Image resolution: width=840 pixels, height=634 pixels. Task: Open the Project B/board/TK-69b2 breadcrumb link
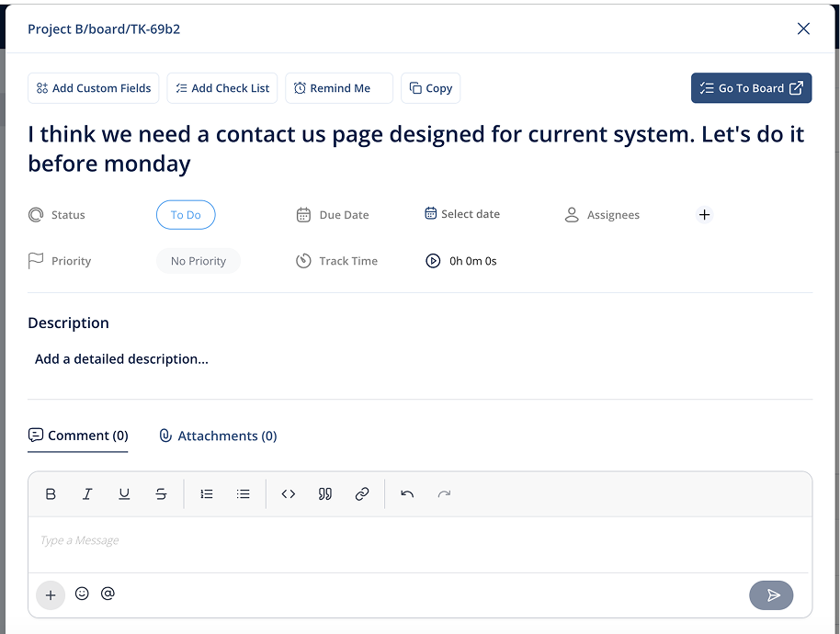click(x=104, y=28)
